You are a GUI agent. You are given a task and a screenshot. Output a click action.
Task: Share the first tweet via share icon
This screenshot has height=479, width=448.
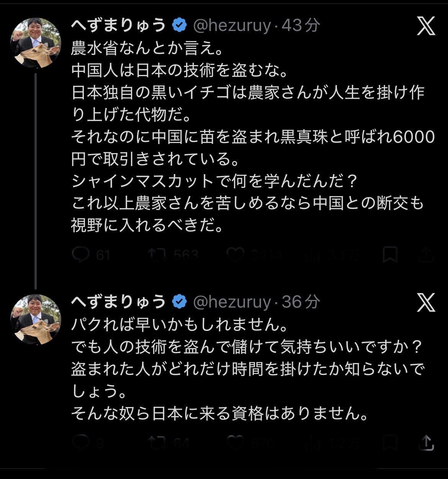(x=426, y=255)
